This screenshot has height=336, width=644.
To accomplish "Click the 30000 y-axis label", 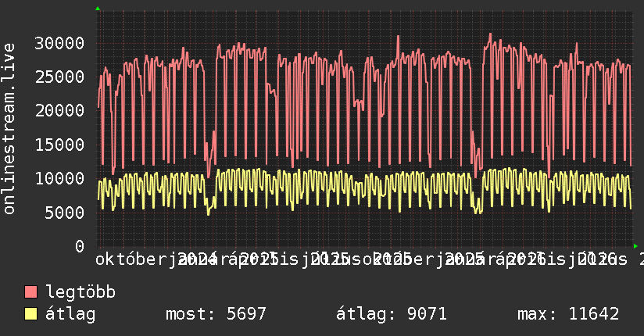I will coord(59,43).
